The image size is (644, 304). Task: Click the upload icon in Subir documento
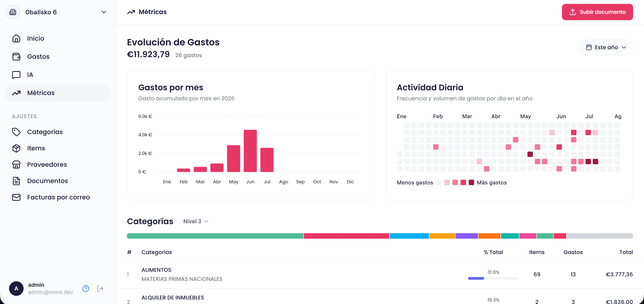pyautogui.click(x=573, y=12)
